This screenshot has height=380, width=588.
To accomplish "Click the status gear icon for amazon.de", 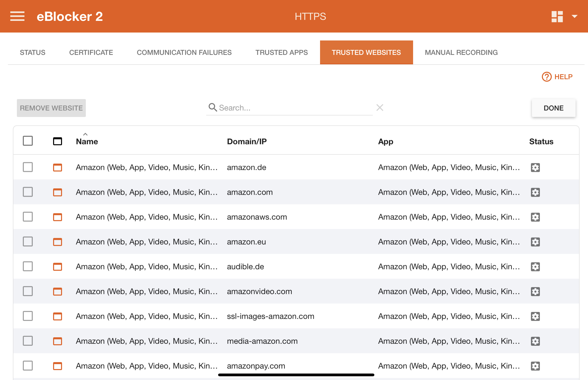I will [535, 167].
